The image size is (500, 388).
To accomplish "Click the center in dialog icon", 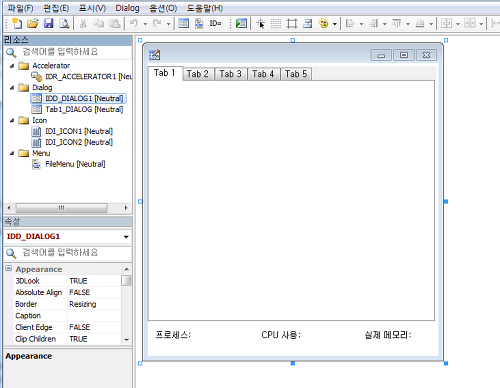I will click(446, 23).
